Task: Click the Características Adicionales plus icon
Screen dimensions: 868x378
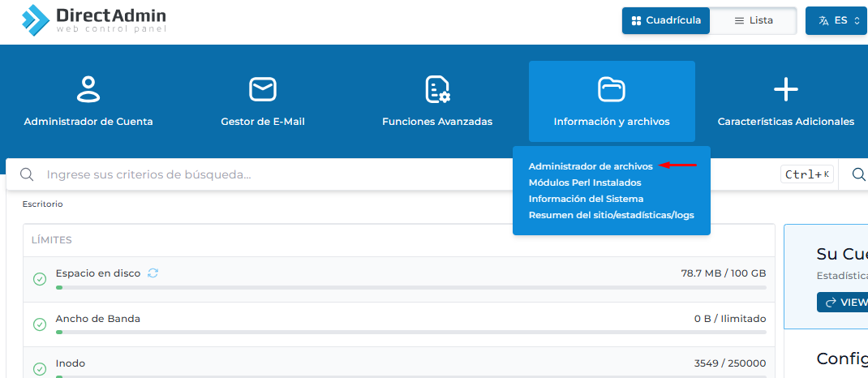Action: point(785,88)
